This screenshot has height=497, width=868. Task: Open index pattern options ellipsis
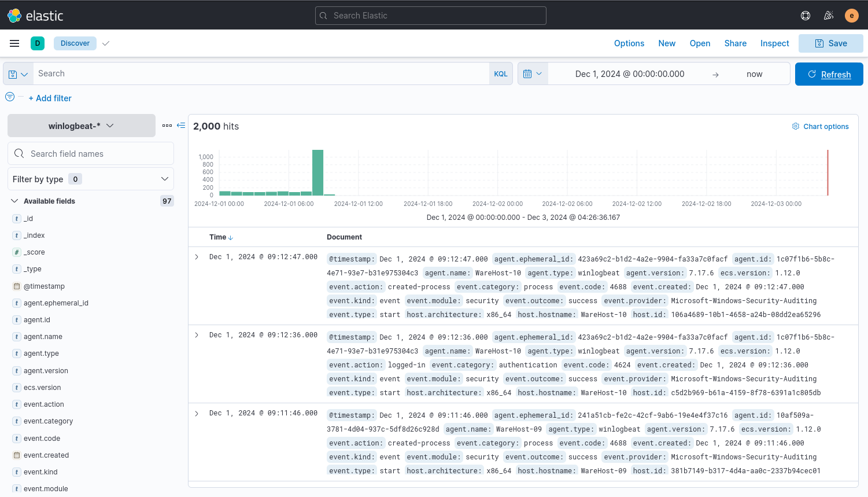(167, 126)
